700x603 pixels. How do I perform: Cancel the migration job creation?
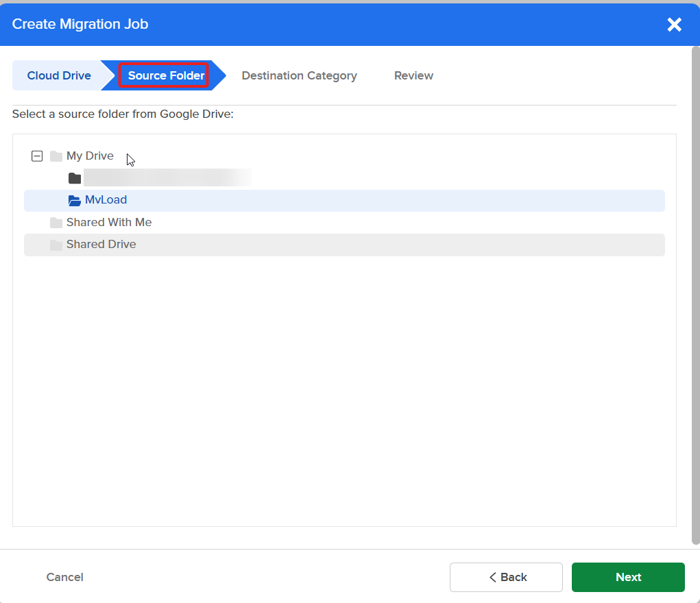(x=64, y=577)
